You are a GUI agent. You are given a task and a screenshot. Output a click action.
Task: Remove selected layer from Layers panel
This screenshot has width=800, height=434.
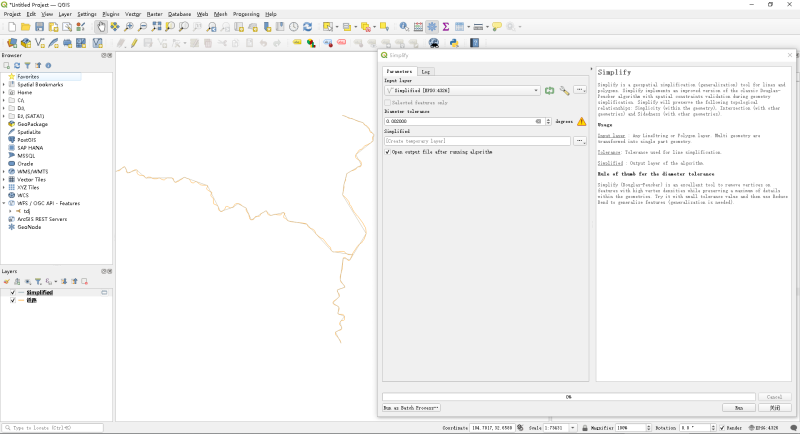(x=85, y=282)
